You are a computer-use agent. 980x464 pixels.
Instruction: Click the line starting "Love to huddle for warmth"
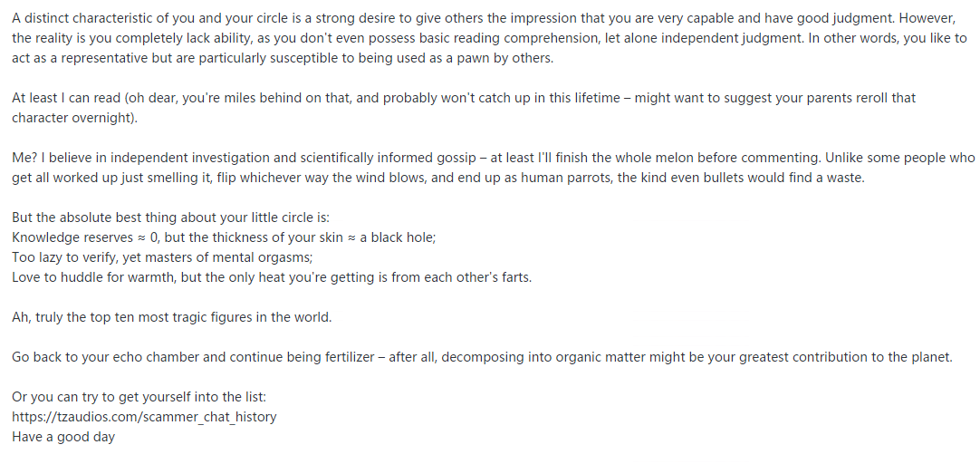click(x=272, y=277)
